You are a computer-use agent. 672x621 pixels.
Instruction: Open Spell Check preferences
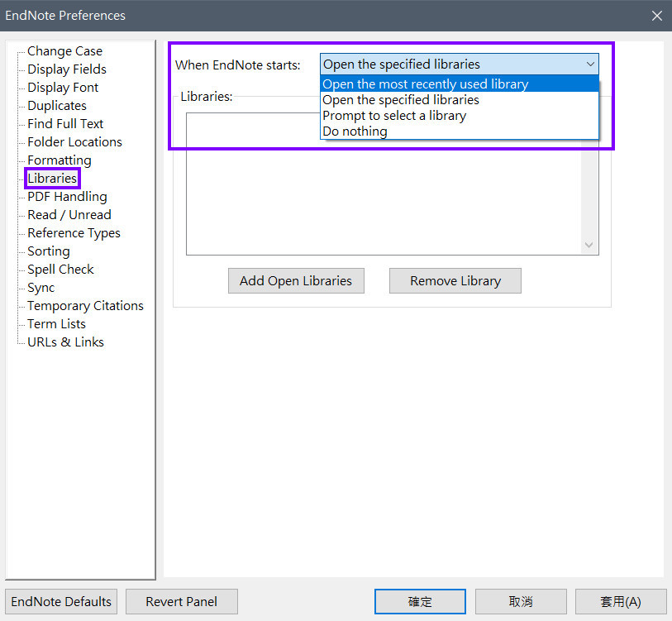pos(60,270)
